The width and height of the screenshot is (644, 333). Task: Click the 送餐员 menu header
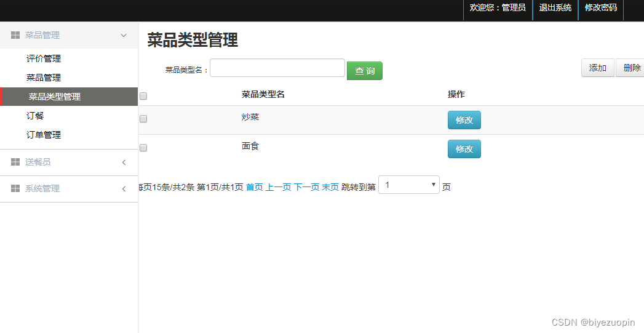[x=69, y=162]
